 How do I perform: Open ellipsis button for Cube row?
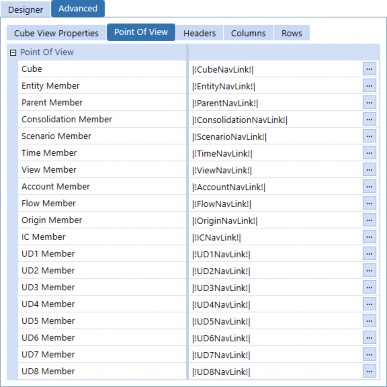point(369,69)
